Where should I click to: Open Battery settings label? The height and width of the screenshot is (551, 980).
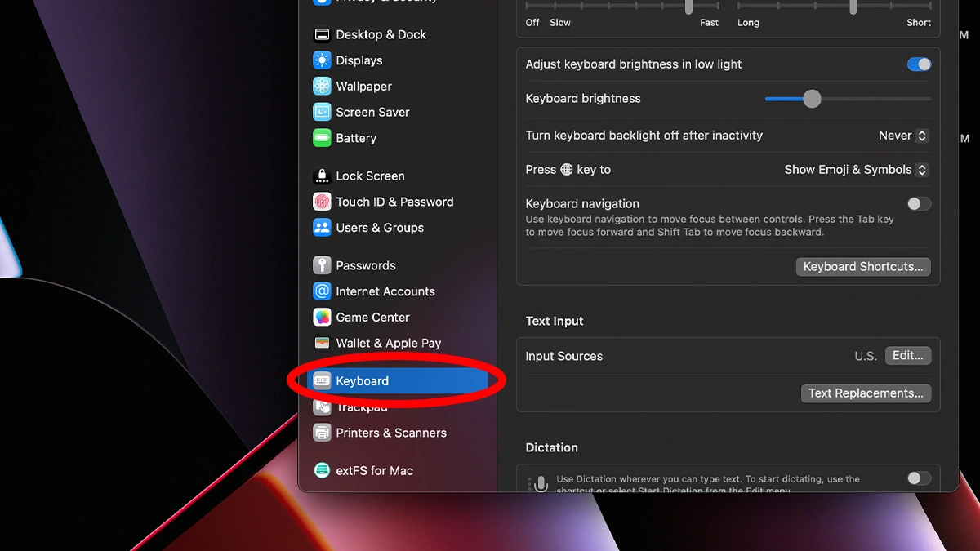[356, 138]
